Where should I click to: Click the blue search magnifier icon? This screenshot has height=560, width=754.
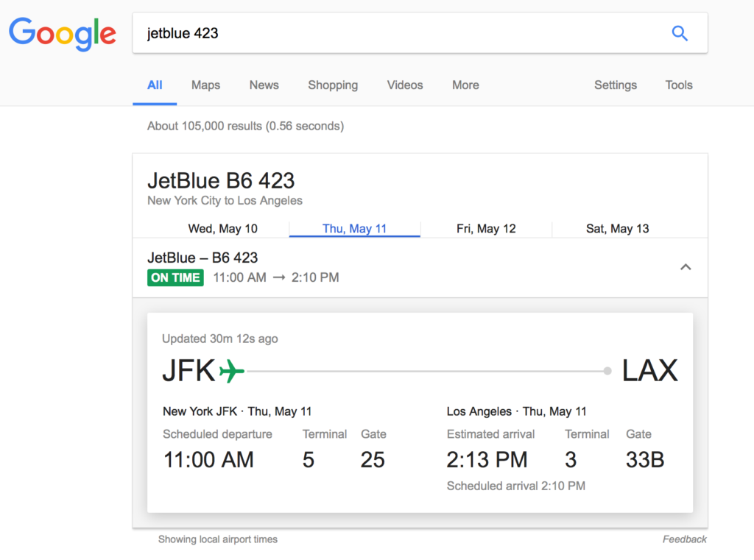click(680, 33)
